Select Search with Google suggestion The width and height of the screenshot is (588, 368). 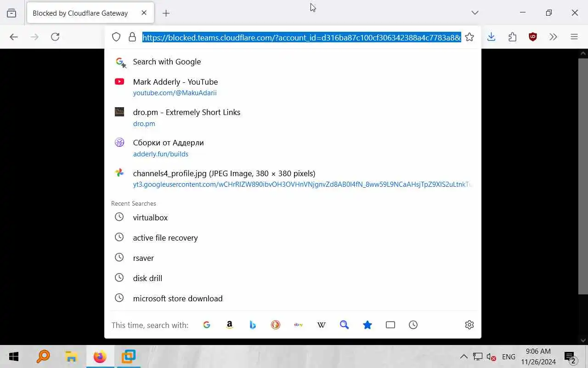pyautogui.click(x=293, y=62)
